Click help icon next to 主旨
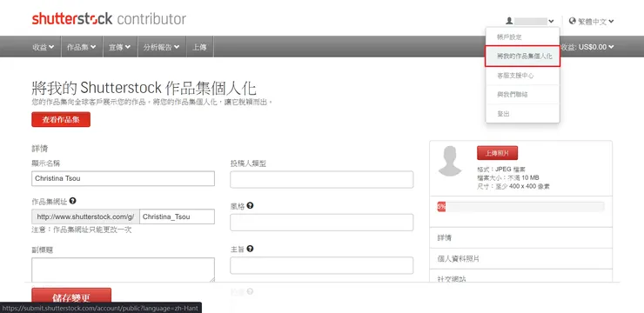Image resolution: width=644 pixels, height=313 pixels. click(x=250, y=249)
